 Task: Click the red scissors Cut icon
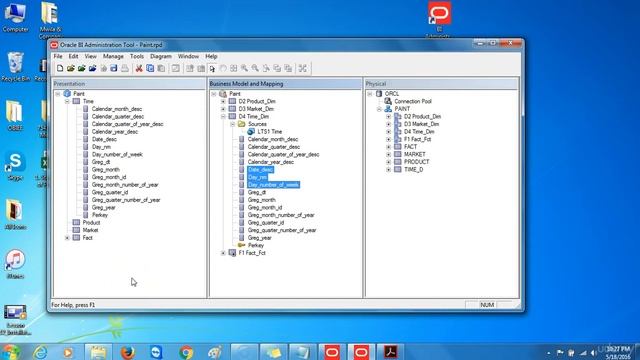tap(139, 68)
